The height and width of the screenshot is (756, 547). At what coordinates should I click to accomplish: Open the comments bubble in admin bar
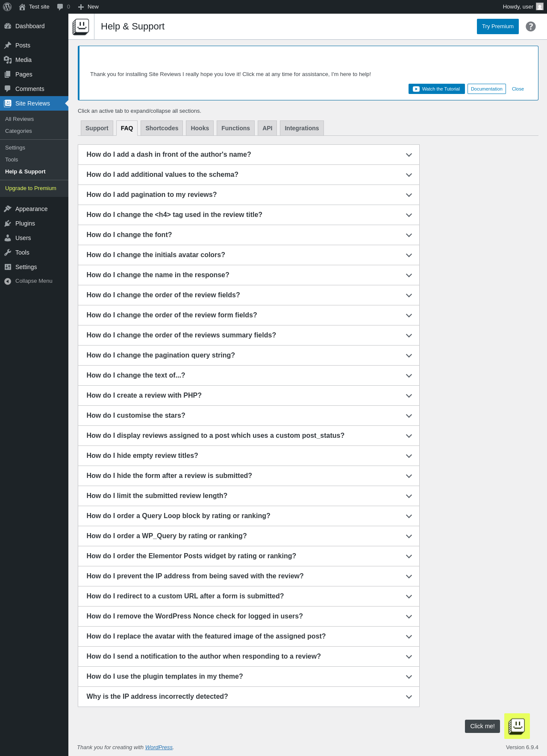tap(60, 7)
